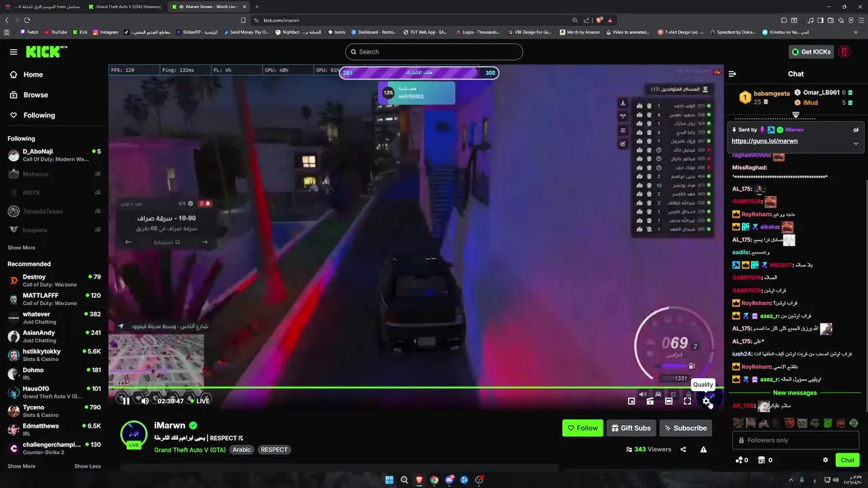The width and height of the screenshot is (868, 488).
Task: Expand the gift leaderboard in chat
Action: (796, 115)
